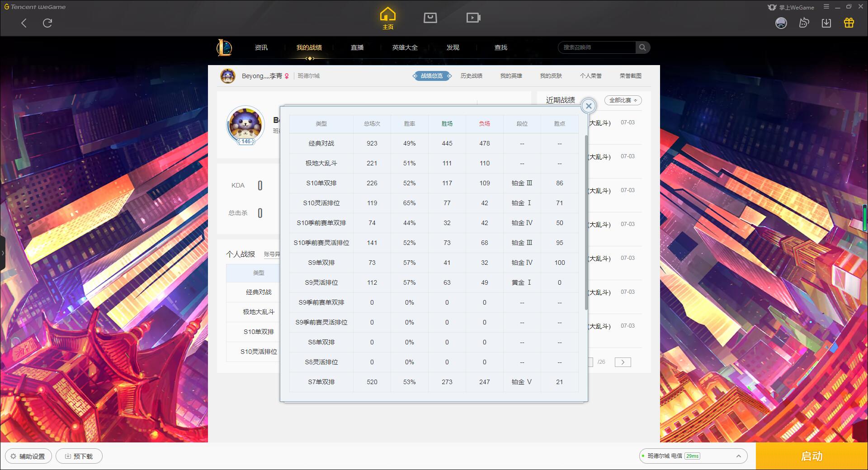This screenshot has height=470, width=868.
Task: Click the popup table vertical scrollbar
Action: [x=586, y=221]
